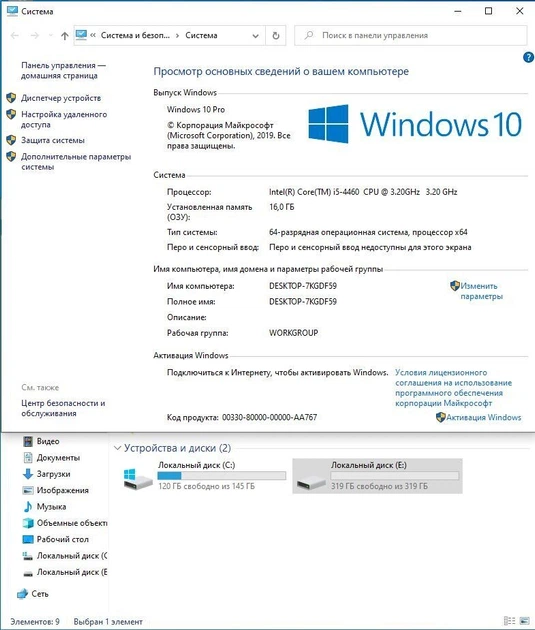This screenshot has width=535, height=630.
Task: Click the shield icon beside Настройка удаленного доступа
Action: point(11,114)
